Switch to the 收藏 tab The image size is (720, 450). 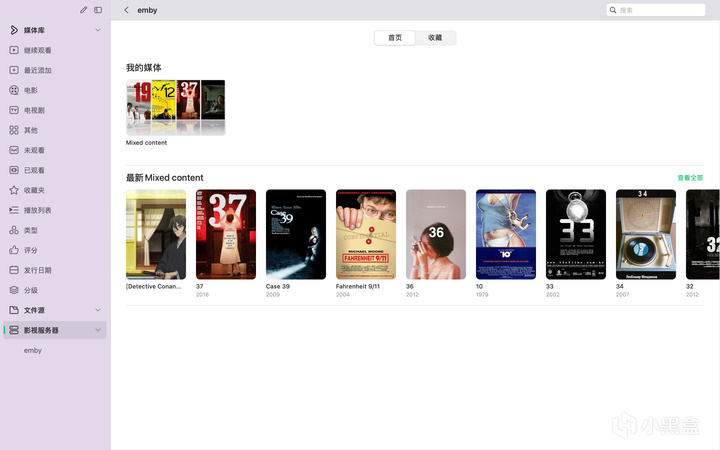pyautogui.click(x=435, y=38)
